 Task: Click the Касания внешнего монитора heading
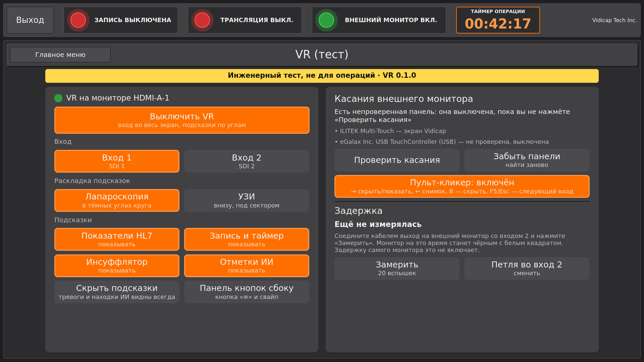(404, 99)
